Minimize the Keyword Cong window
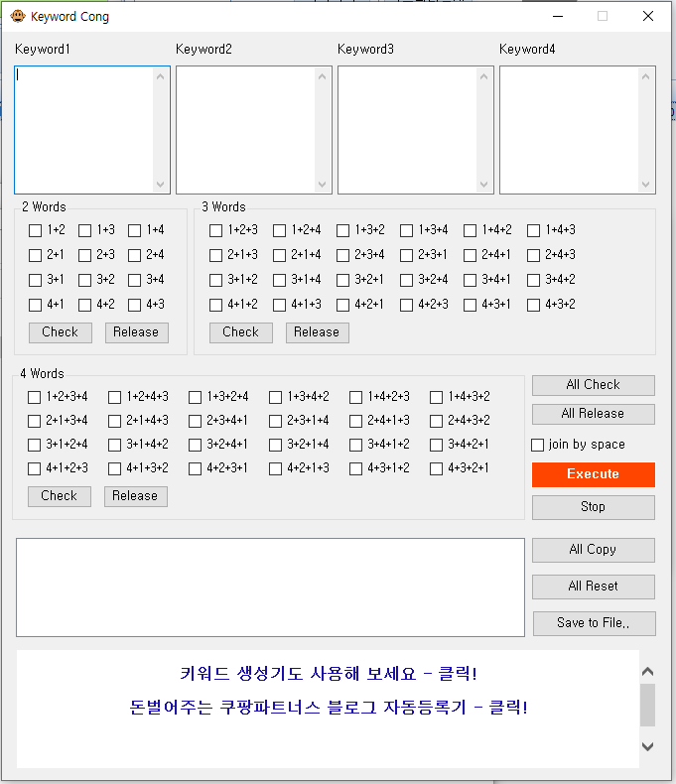Screen dimensions: 676x784 558,16
